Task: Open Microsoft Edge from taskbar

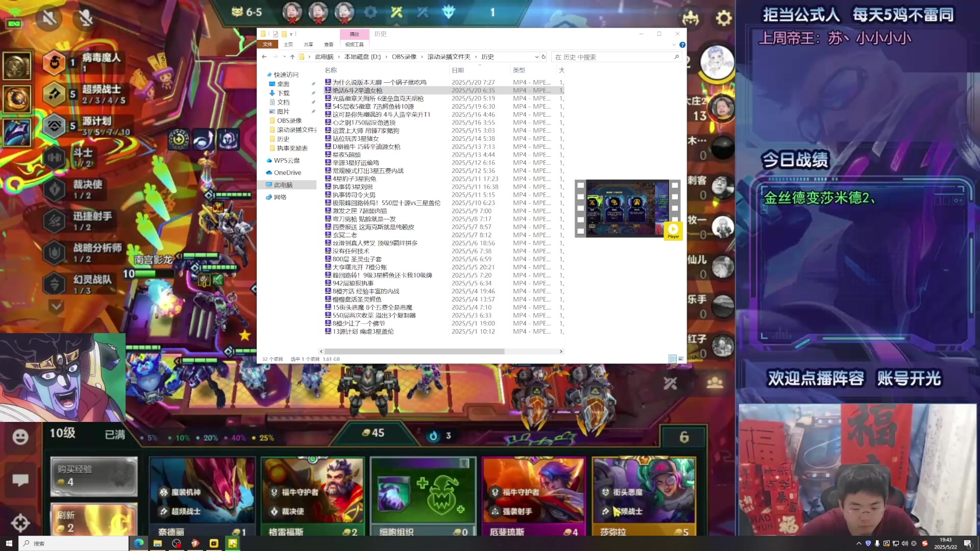Action: pos(139,543)
